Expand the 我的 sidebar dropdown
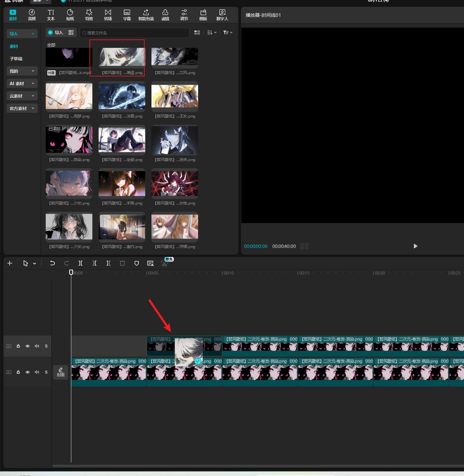This screenshot has height=476, width=464. (22, 71)
